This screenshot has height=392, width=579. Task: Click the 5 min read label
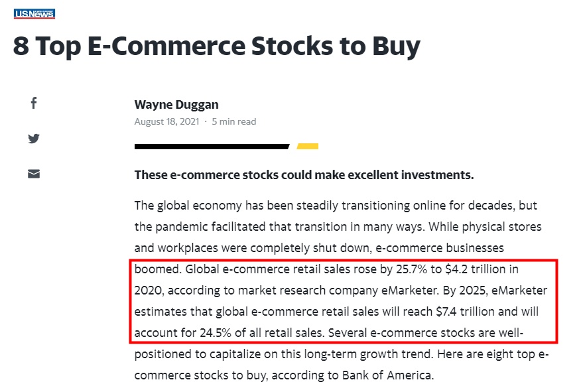point(233,121)
